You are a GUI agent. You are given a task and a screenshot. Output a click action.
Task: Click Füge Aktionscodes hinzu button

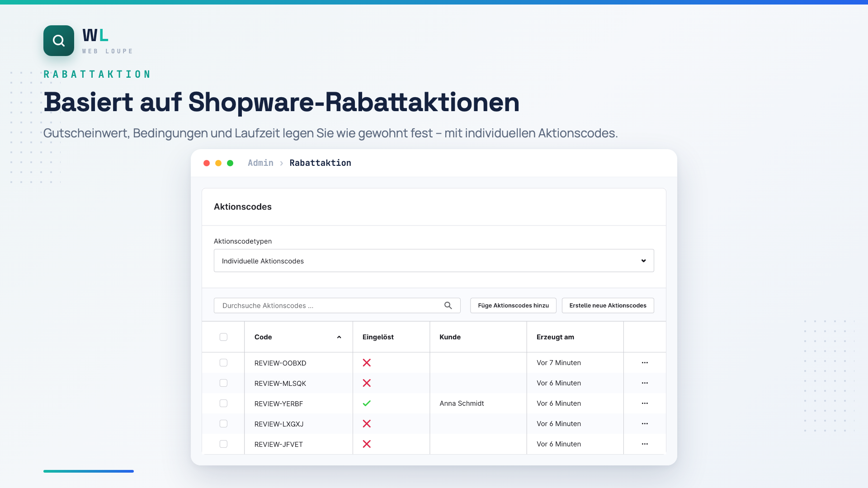[513, 305]
